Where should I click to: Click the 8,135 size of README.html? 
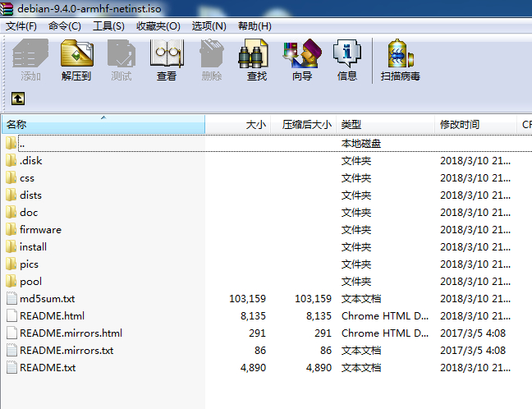pyautogui.click(x=253, y=315)
